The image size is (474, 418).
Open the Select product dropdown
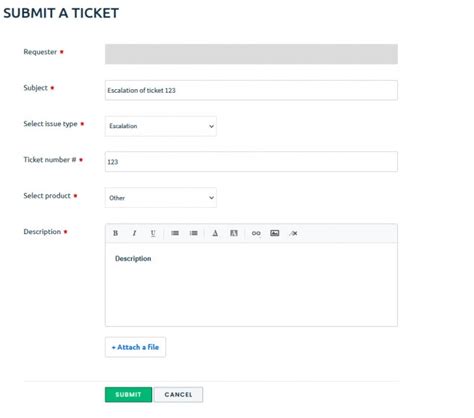[161, 198]
